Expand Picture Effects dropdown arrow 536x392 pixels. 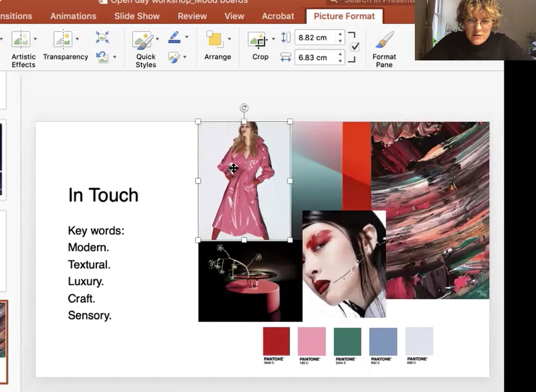[x=185, y=57]
